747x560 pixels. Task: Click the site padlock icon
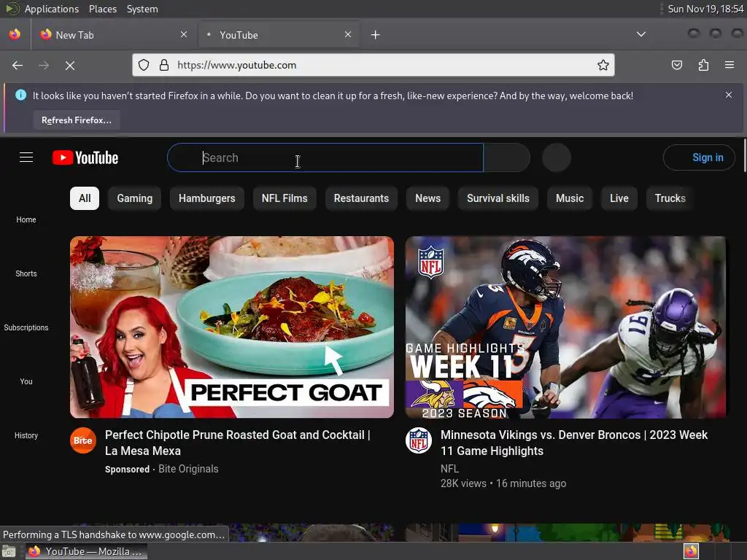pyautogui.click(x=164, y=65)
